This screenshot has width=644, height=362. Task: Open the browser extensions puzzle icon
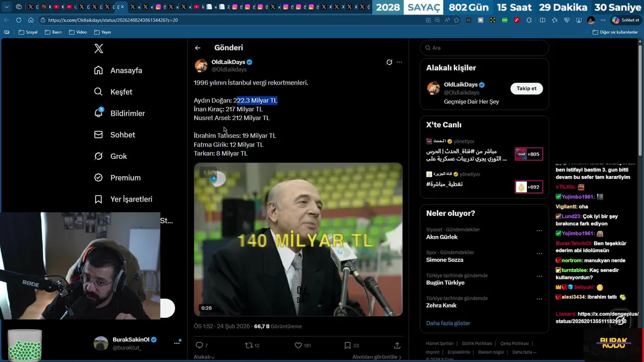[x=529, y=20]
